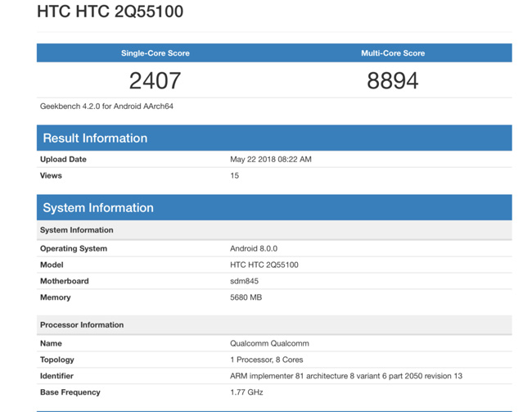Click the Qualcomm Qualcomm processor name
The height and width of the screenshot is (412, 532).
[269, 343]
